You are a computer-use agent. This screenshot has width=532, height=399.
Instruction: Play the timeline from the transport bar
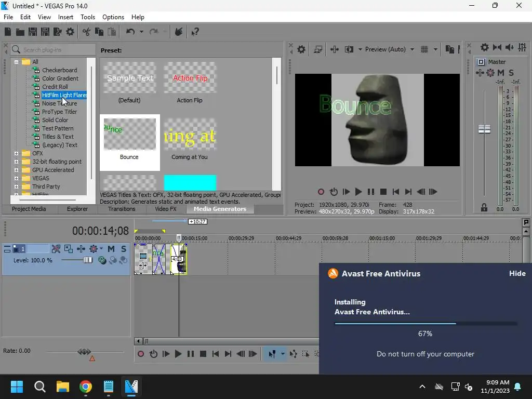click(178, 354)
